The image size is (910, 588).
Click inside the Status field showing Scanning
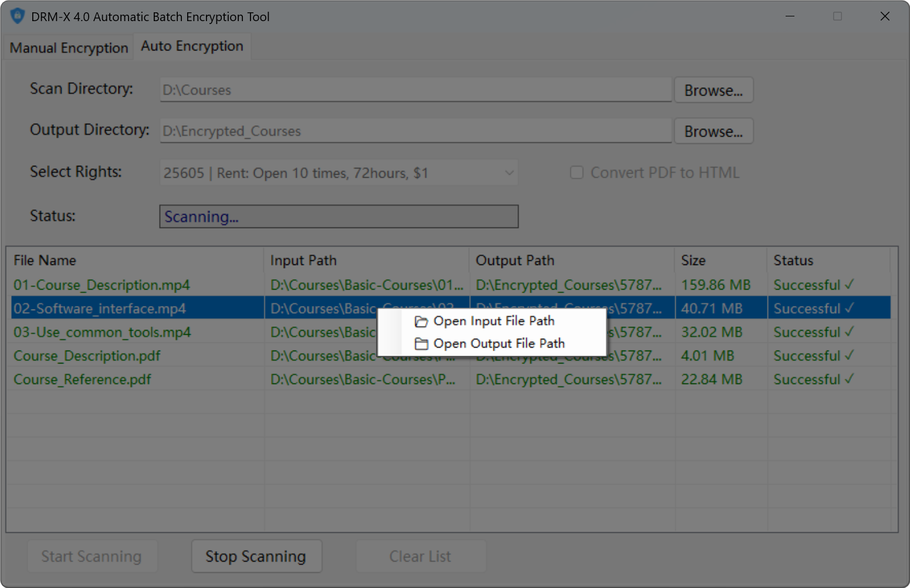click(339, 216)
